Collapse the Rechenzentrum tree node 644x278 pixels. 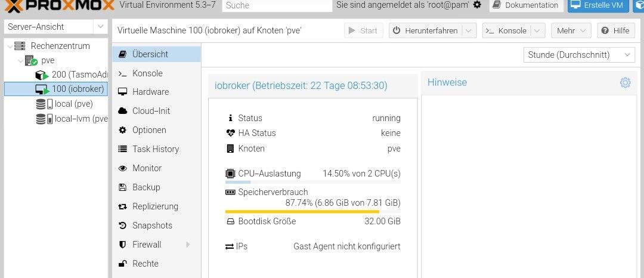tap(10, 46)
